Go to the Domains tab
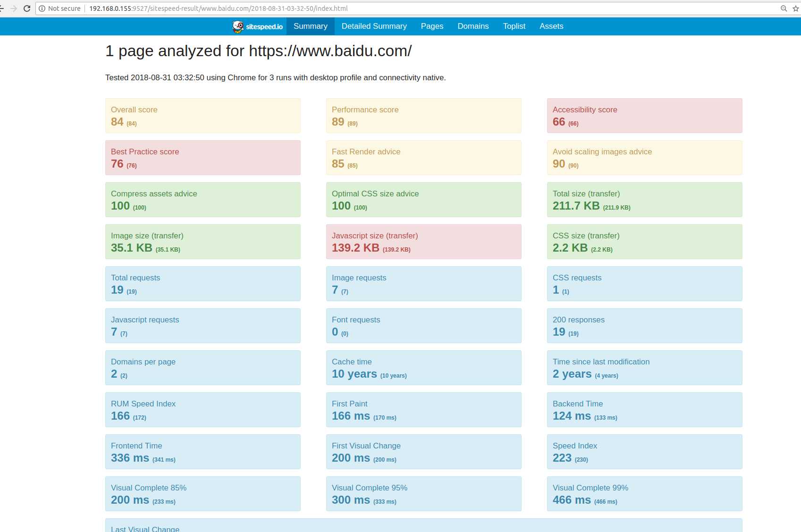The height and width of the screenshot is (532, 801). tap(473, 26)
